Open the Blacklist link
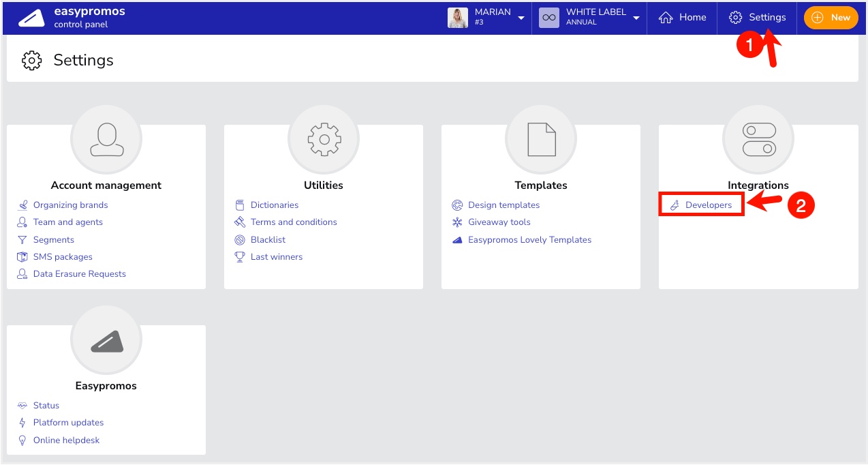Screen dimensions: 868x465 point(268,240)
